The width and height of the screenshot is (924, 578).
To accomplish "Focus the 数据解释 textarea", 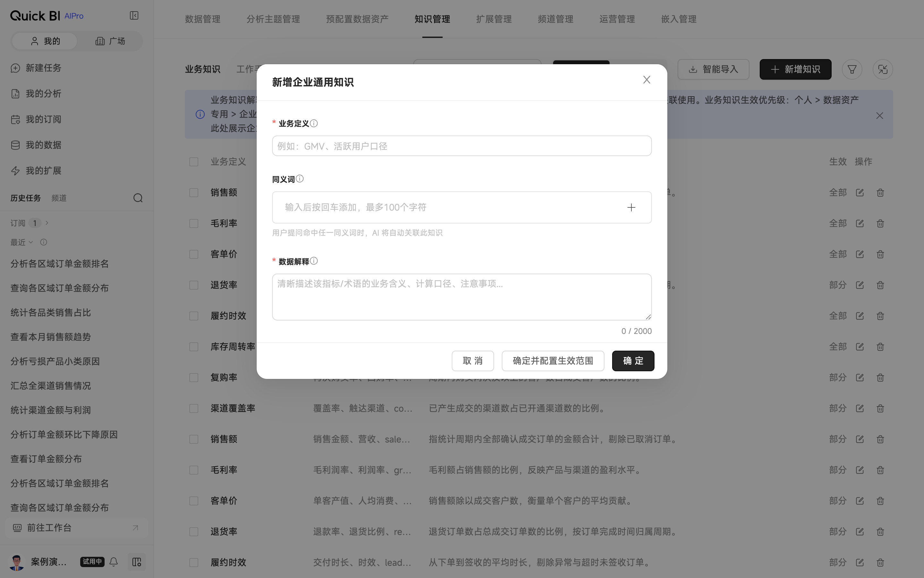I will click(462, 297).
